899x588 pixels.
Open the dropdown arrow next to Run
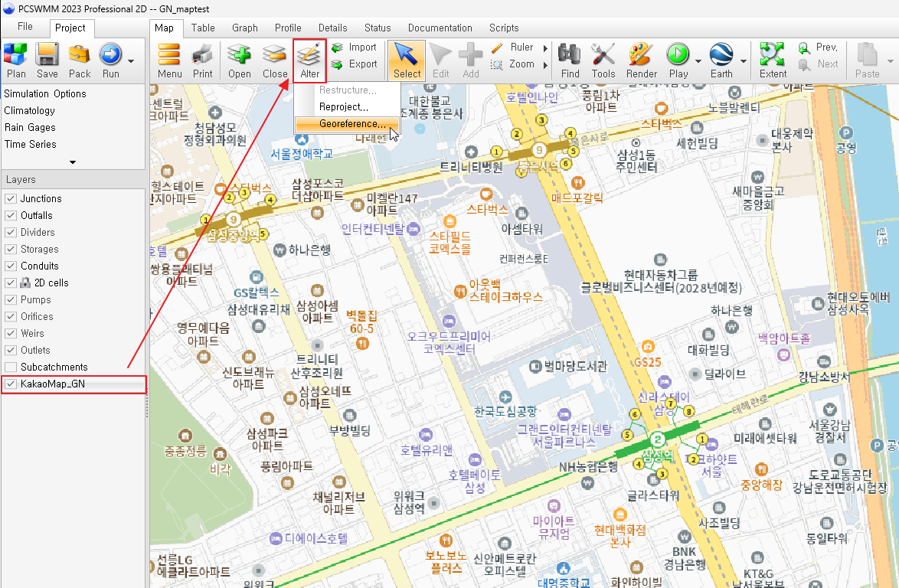pyautogui.click(x=131, y=60)
